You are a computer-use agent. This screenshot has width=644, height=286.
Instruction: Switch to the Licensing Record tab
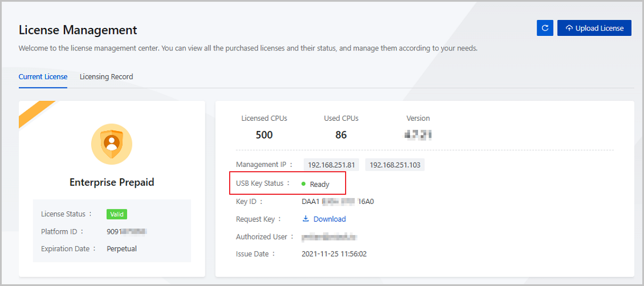106,77
